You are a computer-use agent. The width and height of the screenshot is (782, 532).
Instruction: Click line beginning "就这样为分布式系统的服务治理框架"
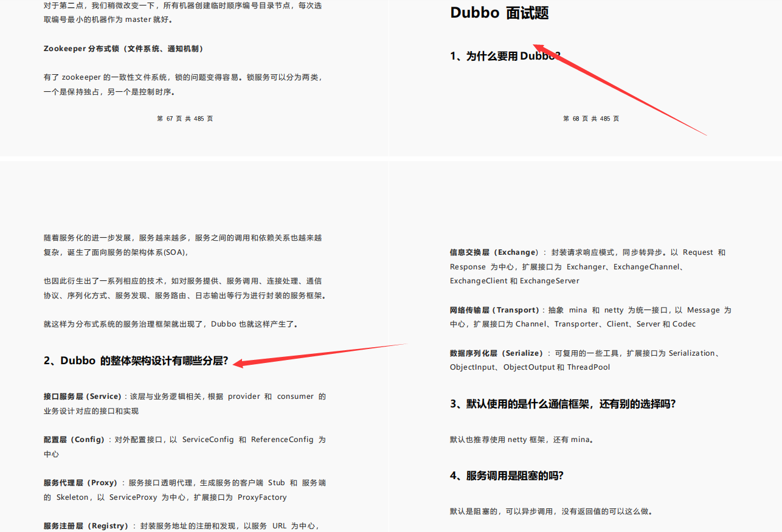[x=171, y=324]
